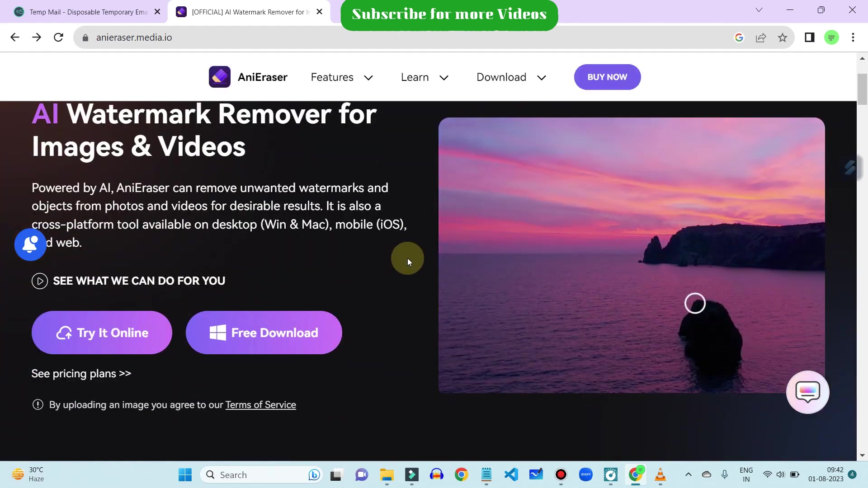Click the AniEraser logo icon
Screen dimensions: 868x488
[220, 77]
